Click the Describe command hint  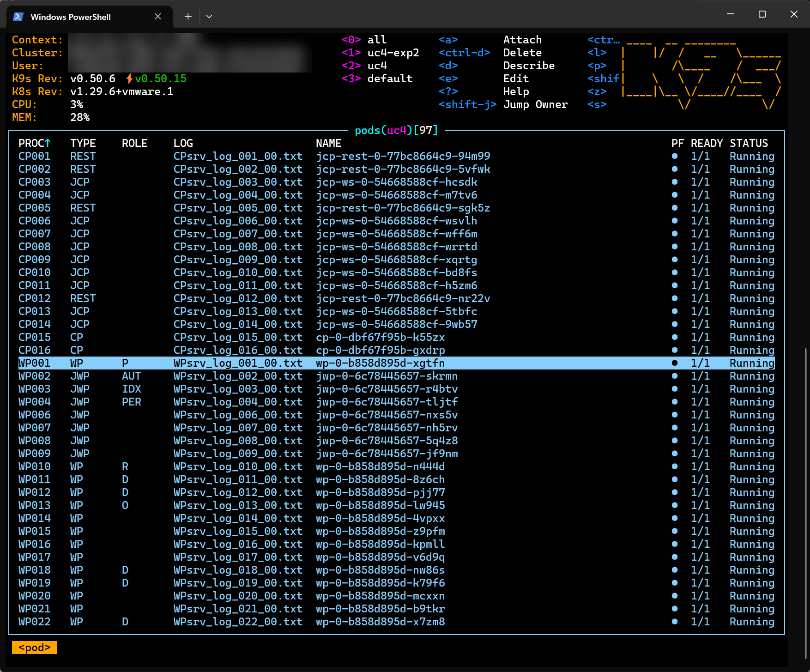pyautogui.click(x=529, y=66)
